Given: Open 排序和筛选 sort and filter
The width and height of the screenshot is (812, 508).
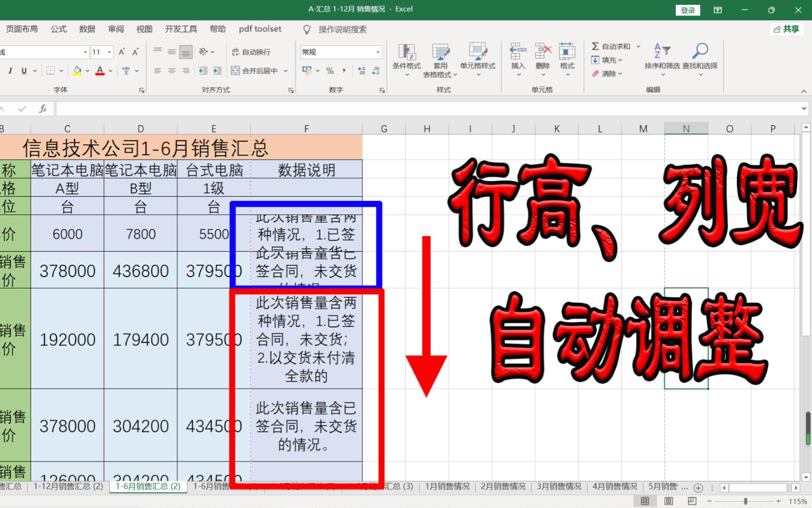Looking at the screenshot, I should click(662, 60).
